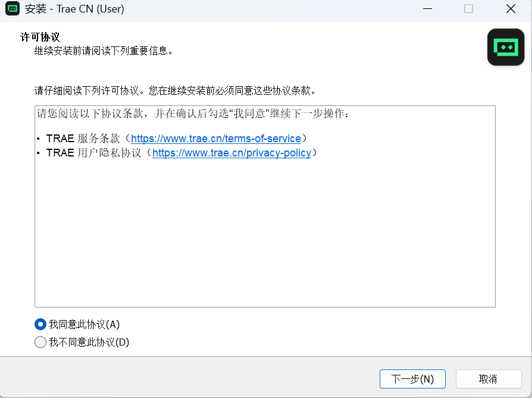Screen dimensions: 532x398
Task: Open the TRAE terms-of-service link
Action: point(216,139)
